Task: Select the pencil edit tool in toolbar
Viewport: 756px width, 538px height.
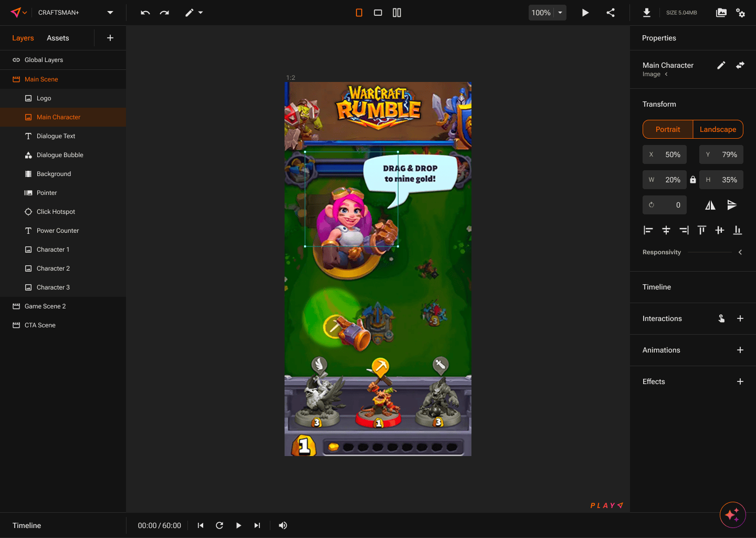Action: click(x=190, y=13)
